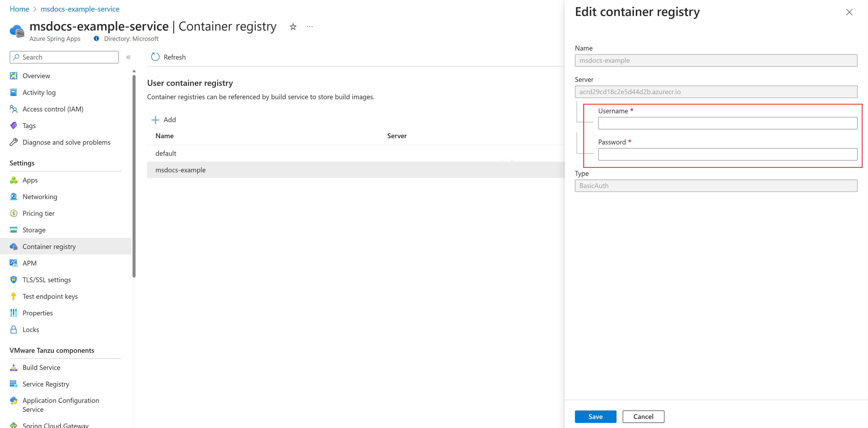
Task: Click the Refresh label in the toolbar
Action: click(x=175, y=57)
